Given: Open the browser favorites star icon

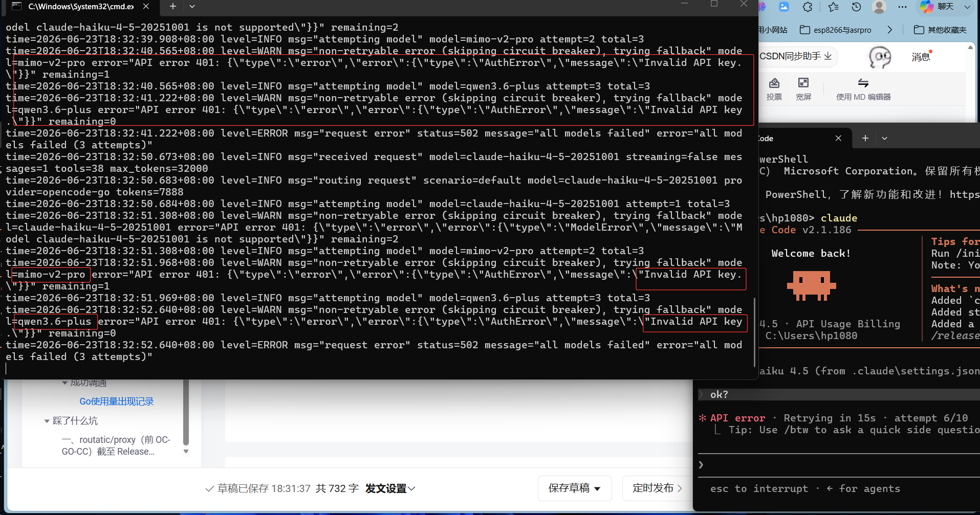Looking at the screenshot, I should (x=833, y=7).
